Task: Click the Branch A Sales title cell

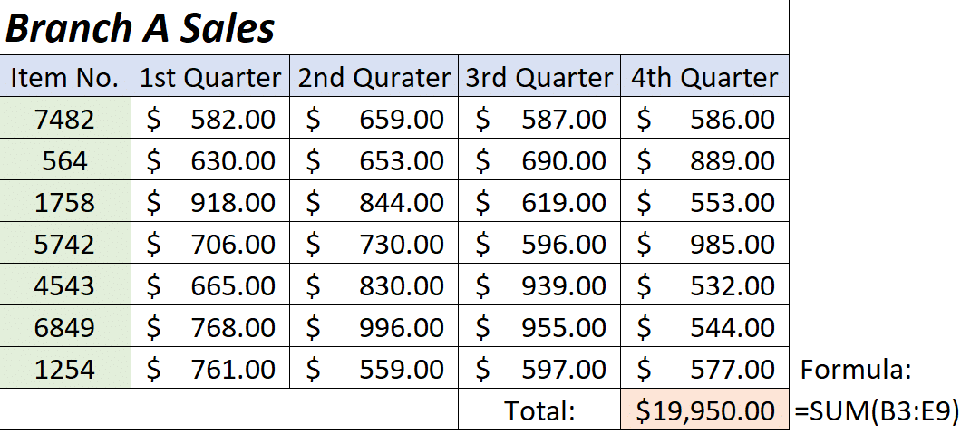Action: click(x=141, y=29)
